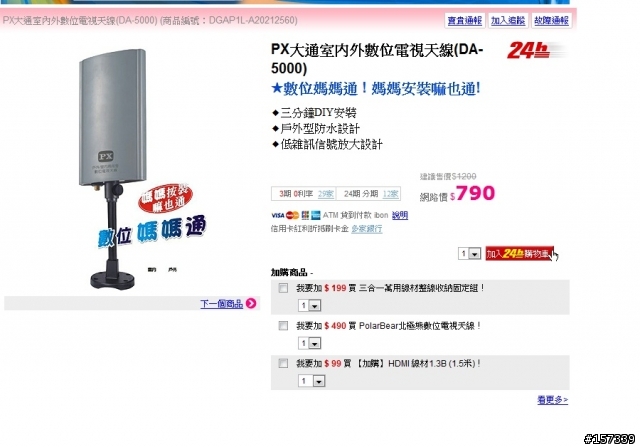Open quantity dropdown for $199 add-on
Image resolution: width=640 pixels, height=447 pixels.
pos(310,305)
